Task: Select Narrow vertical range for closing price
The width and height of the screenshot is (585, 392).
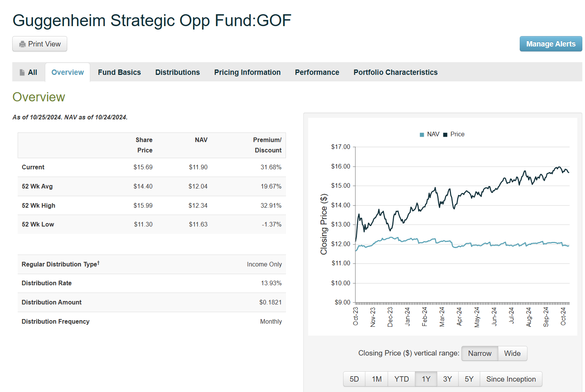Action: 479,353
